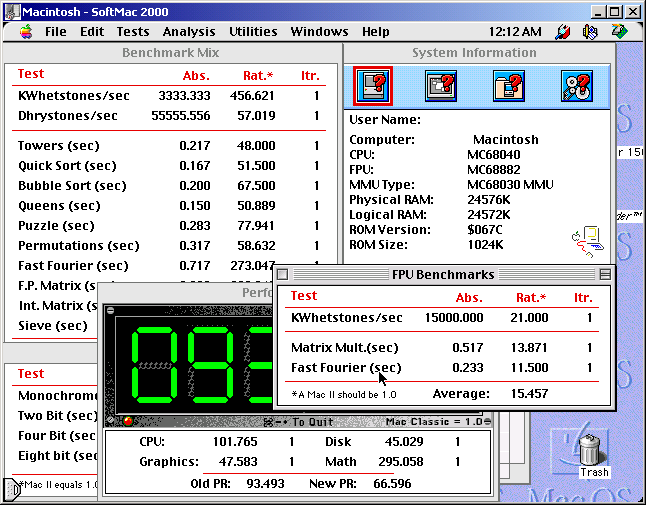
Task: Select the monitor display info icon
Action: pyautogui.click(x=441, y=86)
